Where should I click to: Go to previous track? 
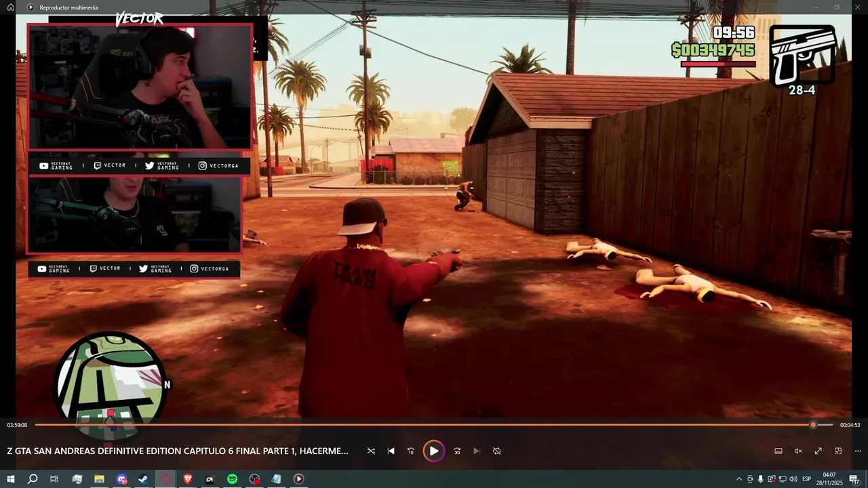(x=391, y=451)
